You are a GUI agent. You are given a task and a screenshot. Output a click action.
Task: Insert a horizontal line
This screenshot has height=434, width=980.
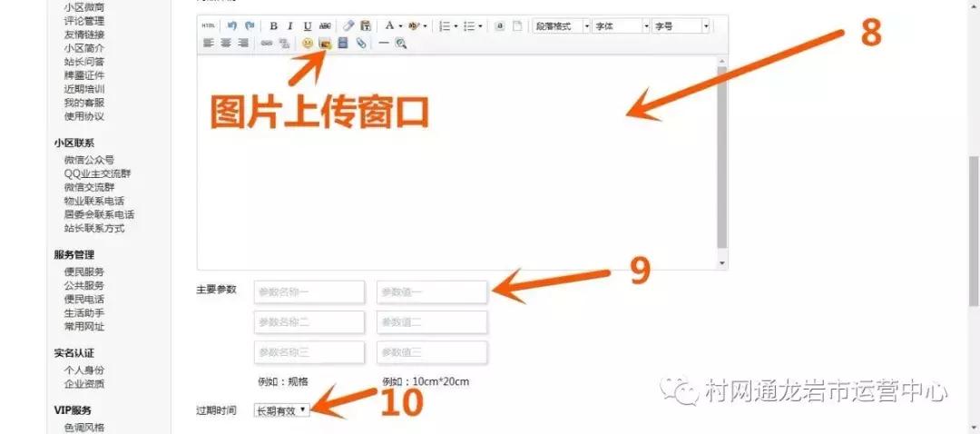384,44
